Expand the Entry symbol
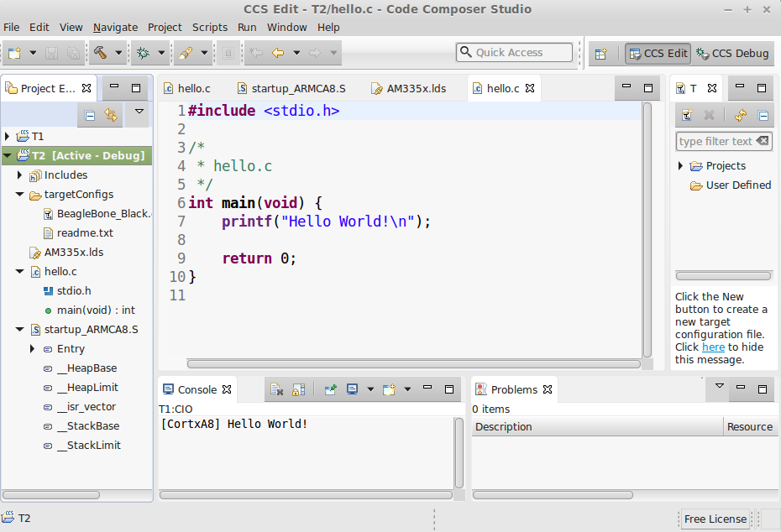Screen dimensions: 781x532 [32, 348]
